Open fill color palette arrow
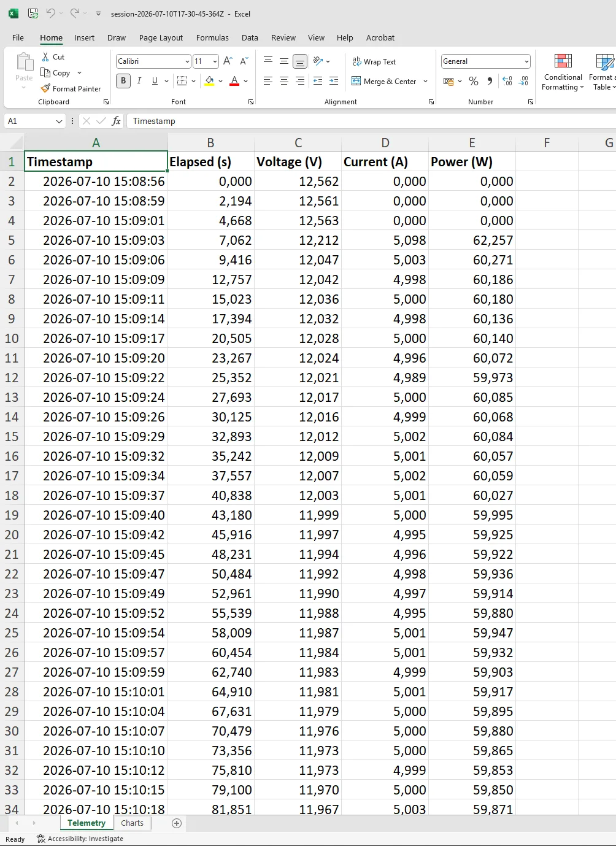Viewport: 616px width, 846px height. pyautogui.click(x=221, y=81)
